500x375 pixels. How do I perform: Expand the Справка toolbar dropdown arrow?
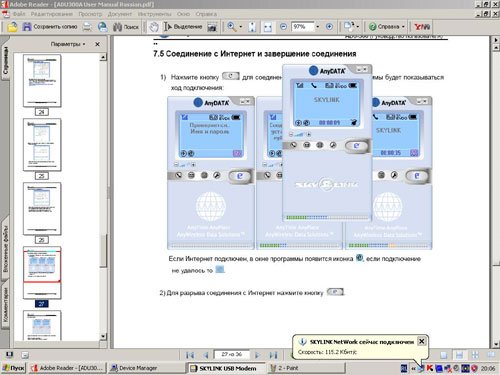(x=403, y=27)
